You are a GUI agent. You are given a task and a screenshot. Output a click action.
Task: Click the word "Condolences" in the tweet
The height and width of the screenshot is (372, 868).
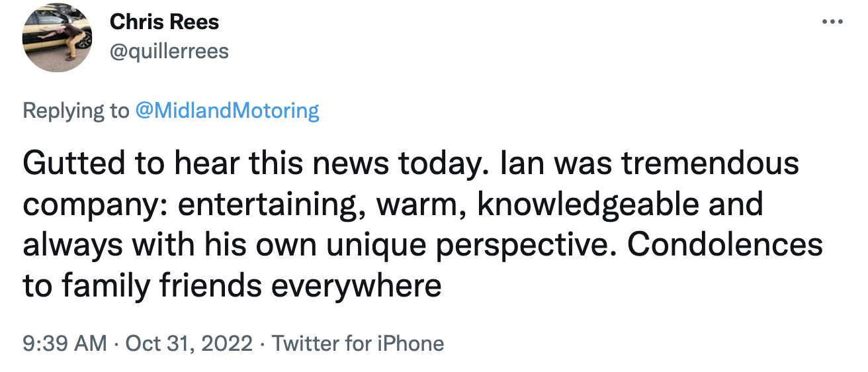(x=725, y=246)
